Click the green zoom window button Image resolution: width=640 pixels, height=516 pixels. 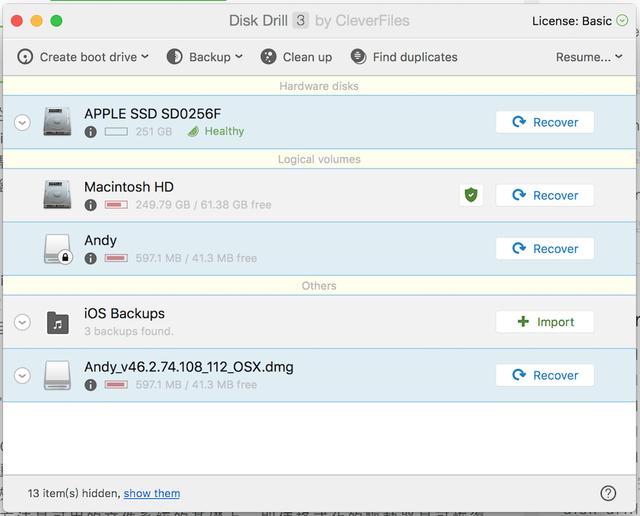click(x=56, y=20)
